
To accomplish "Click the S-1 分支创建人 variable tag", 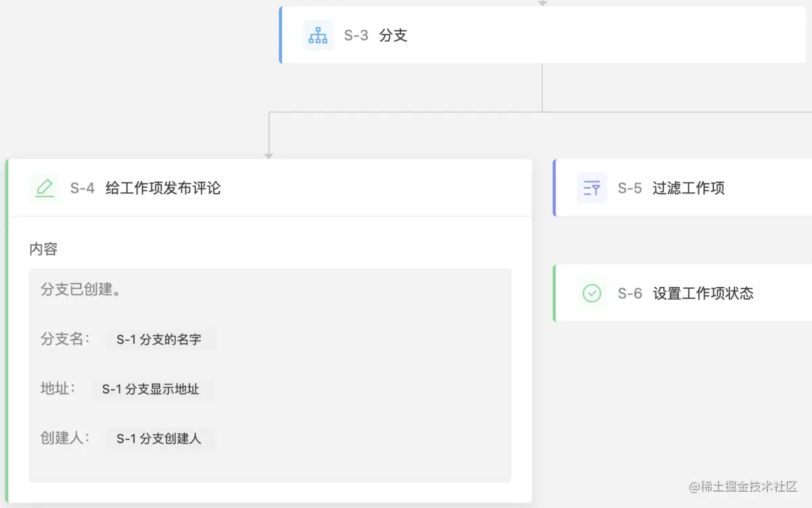I will tap(159, 439).
